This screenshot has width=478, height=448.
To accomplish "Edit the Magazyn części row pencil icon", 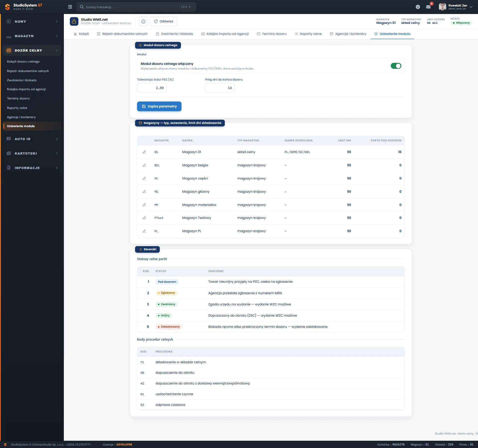I will coord(144,179).
